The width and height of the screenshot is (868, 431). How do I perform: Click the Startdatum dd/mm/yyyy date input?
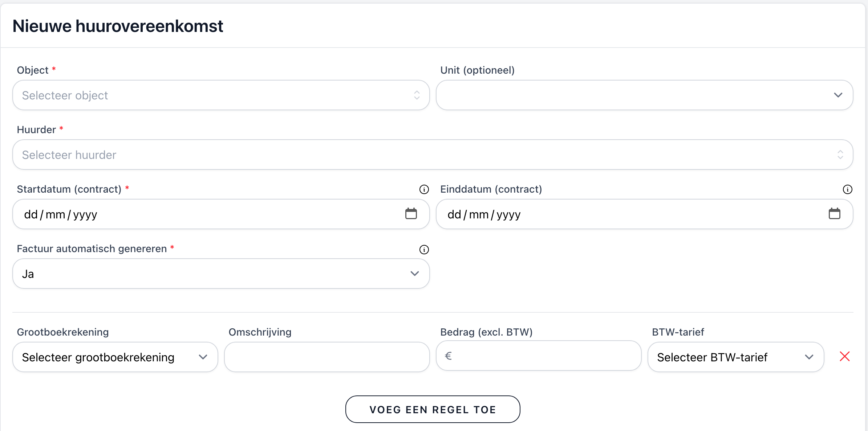tap(182, 214)
